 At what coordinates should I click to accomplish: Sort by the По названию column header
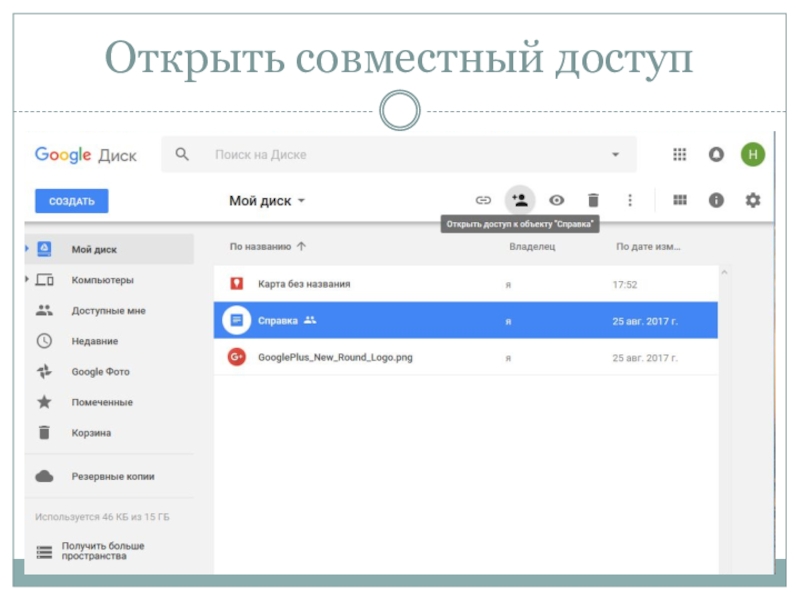click(260, 246)
